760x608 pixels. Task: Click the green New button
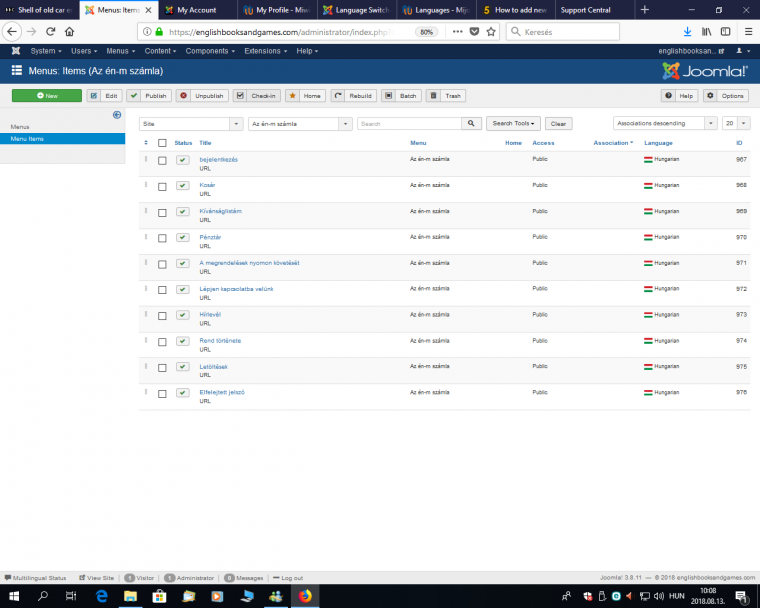[47, 96]
